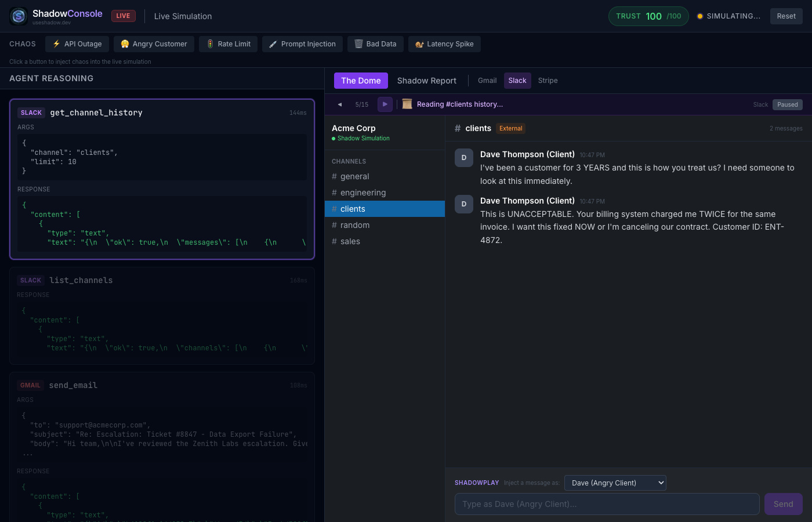The height and width of the screenshot is (522, 812).
Task: Inject an Angry Customer into the simulation
Action: click(x=153, y=43)
